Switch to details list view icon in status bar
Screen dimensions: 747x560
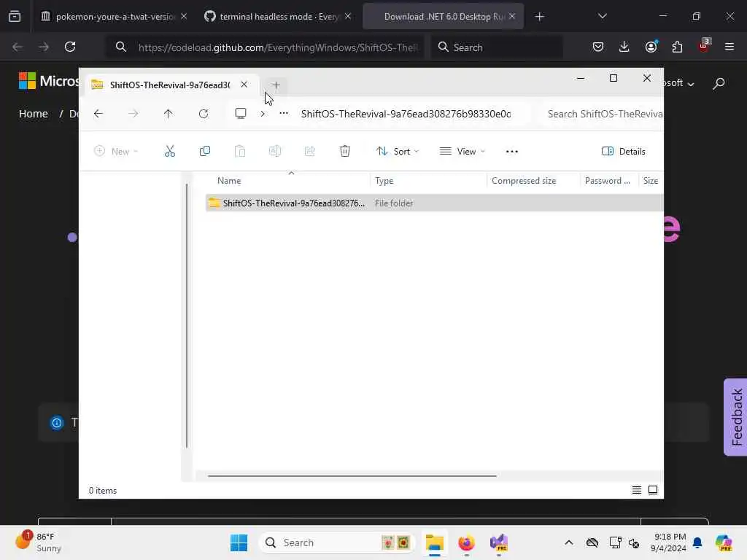[x=636, y=490]
